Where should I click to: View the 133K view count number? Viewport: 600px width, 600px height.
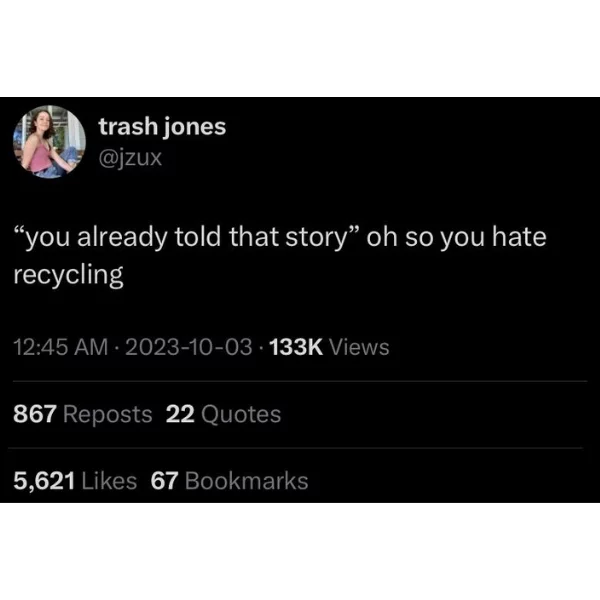[296, 347]
